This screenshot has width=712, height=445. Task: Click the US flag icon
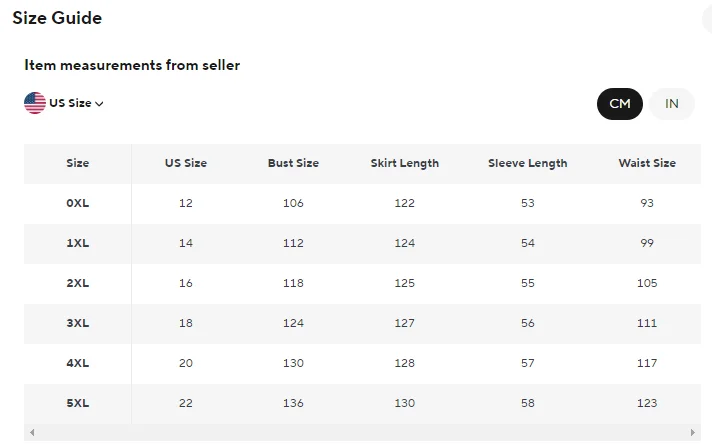click(35, 103)
